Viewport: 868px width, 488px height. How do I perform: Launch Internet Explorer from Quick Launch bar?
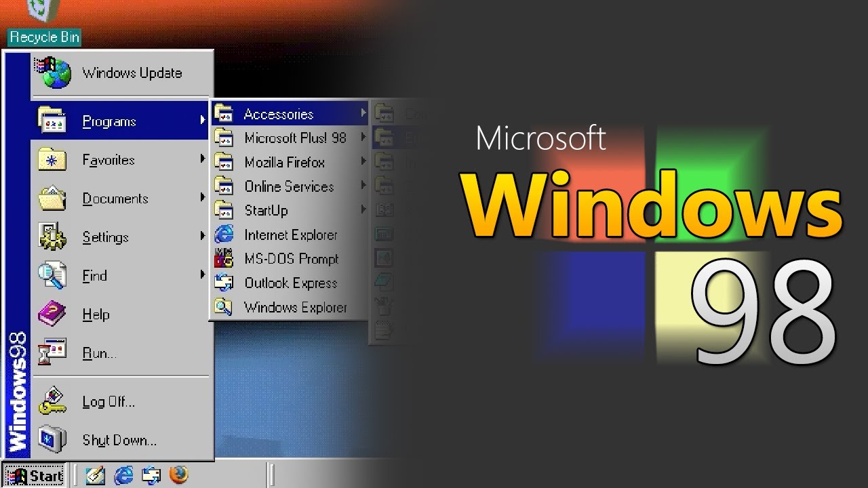click(124, 475)
